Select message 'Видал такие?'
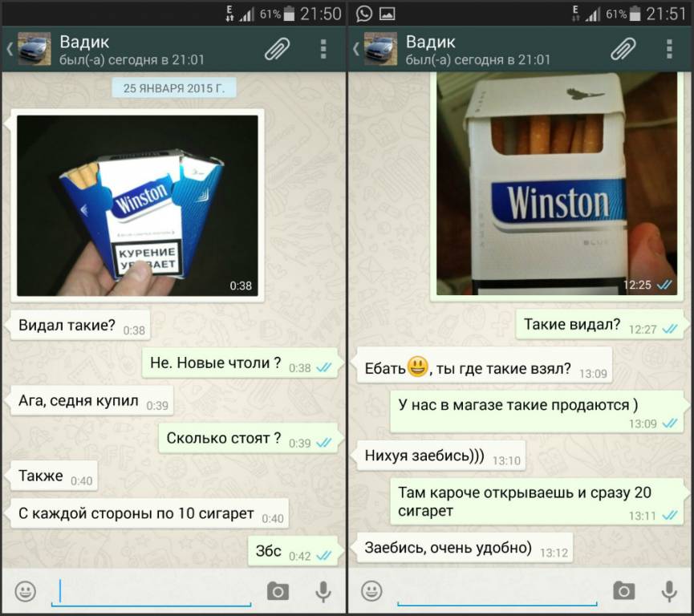The width and height of the screenshot is (694, 616). coord(80,326)
